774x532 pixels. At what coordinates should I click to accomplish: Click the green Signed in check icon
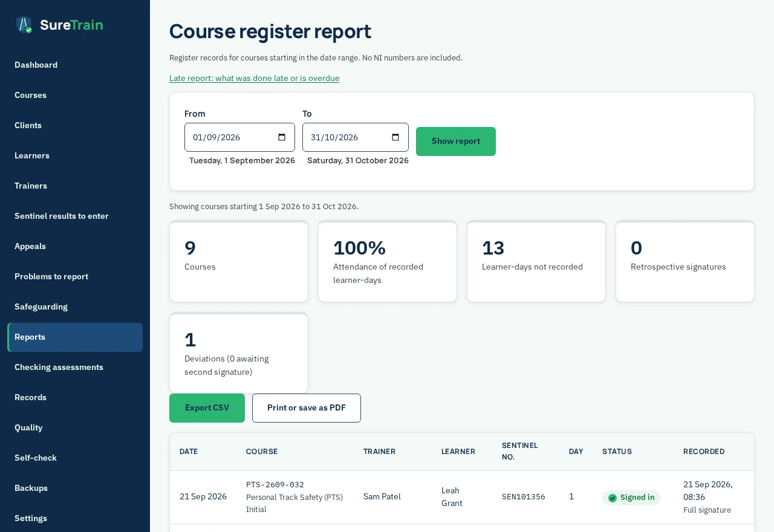pyautogui.click(x=613, y=498)
